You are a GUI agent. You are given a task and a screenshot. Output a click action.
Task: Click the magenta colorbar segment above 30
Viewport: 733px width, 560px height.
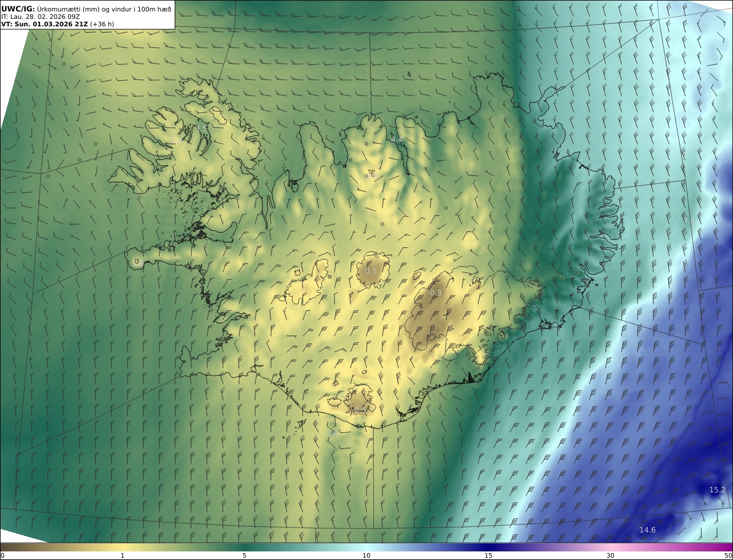pos(610,547)
